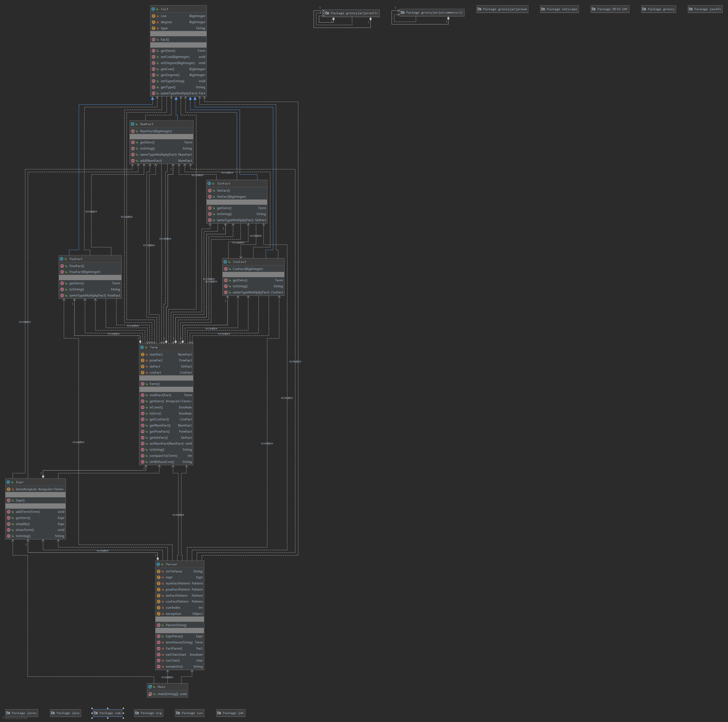Image resolution: width=728 pixels, height=722 pixels.
Task: Click the termArrayList field in Expr
Action: click(26, 489)
